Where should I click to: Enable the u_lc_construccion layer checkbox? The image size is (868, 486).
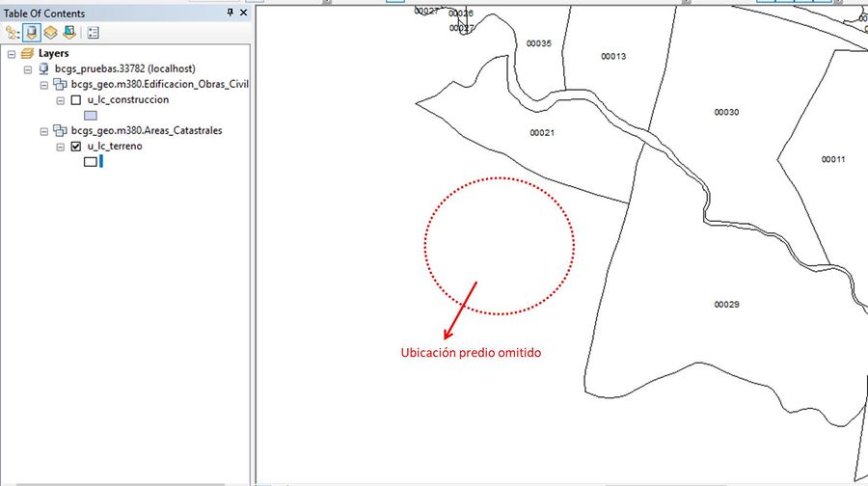[76, 100]
